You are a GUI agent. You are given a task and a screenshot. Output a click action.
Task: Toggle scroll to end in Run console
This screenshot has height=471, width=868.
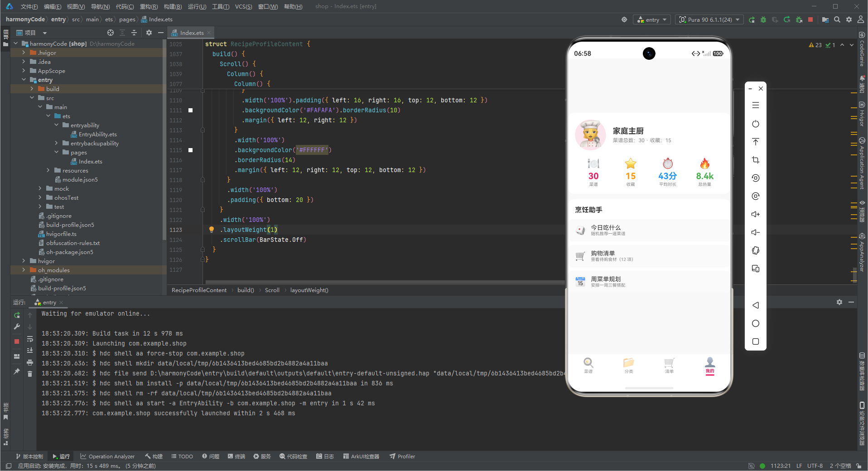coord(30,351)
